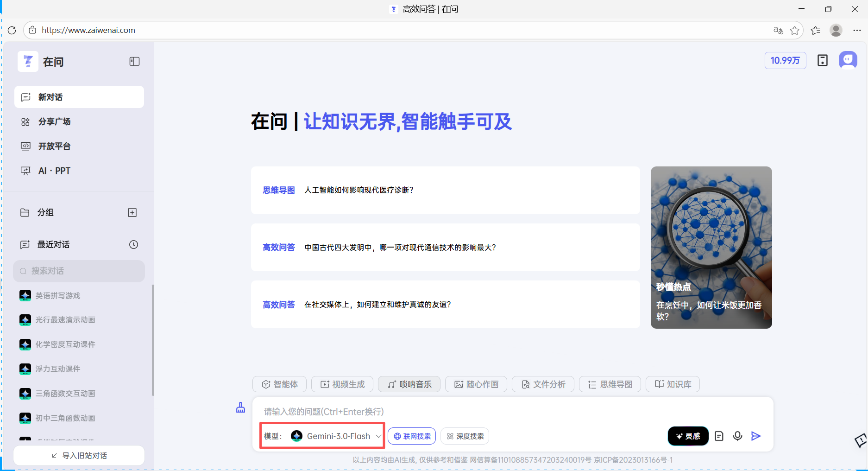The width and height of the screenshot is (868, 471).
Task: Click the microphone icon for voice input
Action: click(x=737, y=436)
